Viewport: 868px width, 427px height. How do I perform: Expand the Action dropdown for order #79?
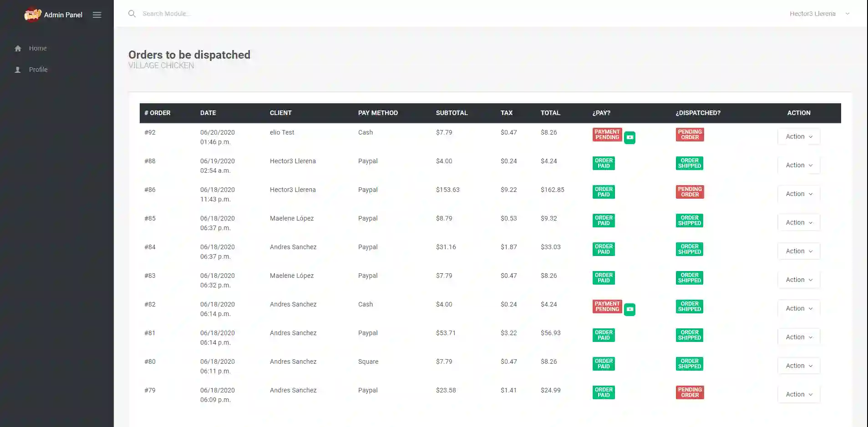(799, 394)
